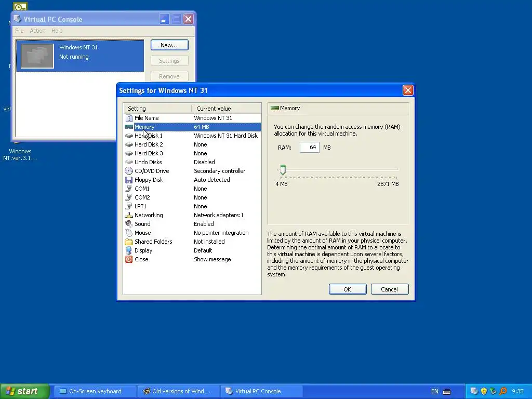This screenshot has height=399, width=532.
Task: Select the Memory chip icon in settings list
Action: (129, 127)
